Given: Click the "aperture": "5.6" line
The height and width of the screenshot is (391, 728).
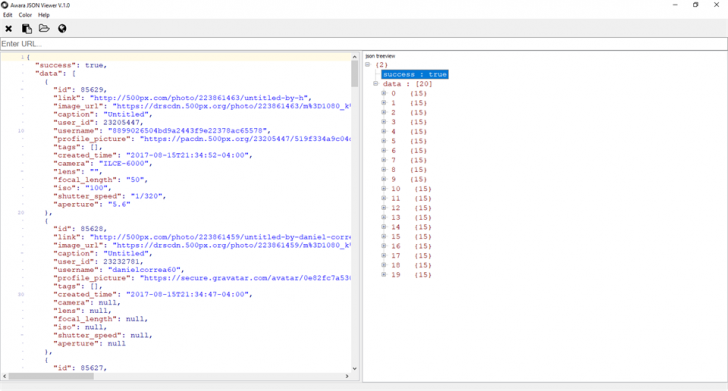Looking at the screenshot, I should (x=92, y=204).
